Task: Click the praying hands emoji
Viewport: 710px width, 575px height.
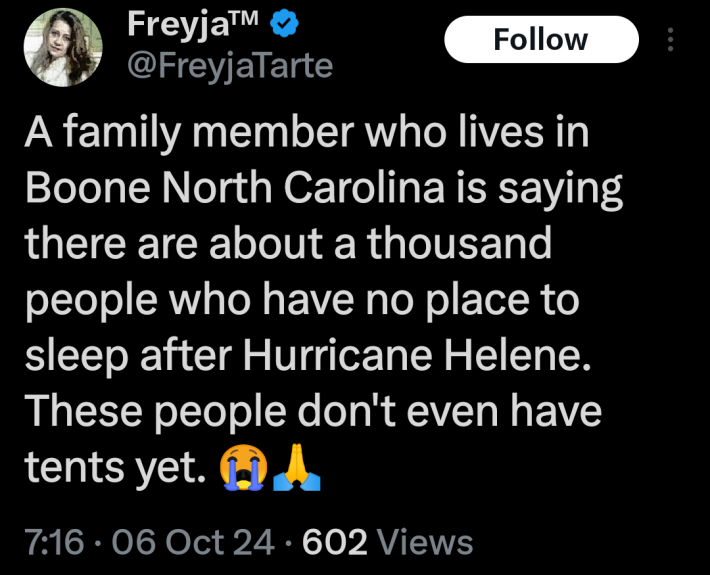Action: click(298, 465)
